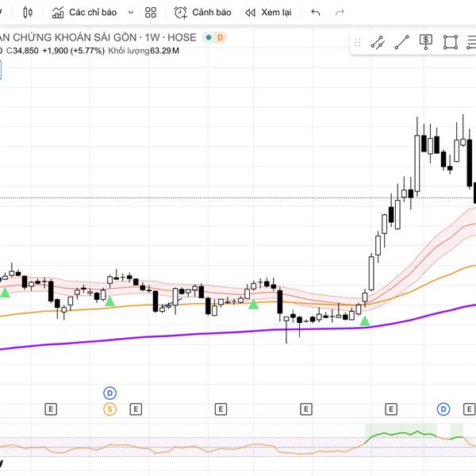Screen dimensions: 476x476
Task: Select the dollar sign position tool
Action: click(x=426, y=42)
